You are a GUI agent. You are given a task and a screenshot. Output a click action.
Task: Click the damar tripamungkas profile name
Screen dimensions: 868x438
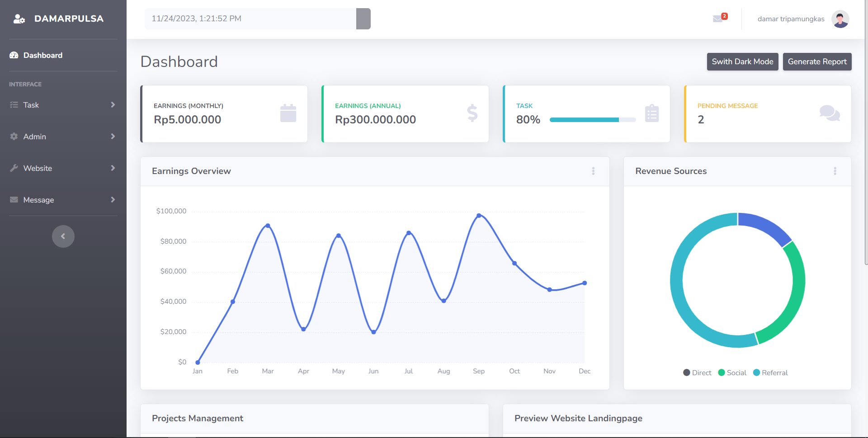click(791, 19)
